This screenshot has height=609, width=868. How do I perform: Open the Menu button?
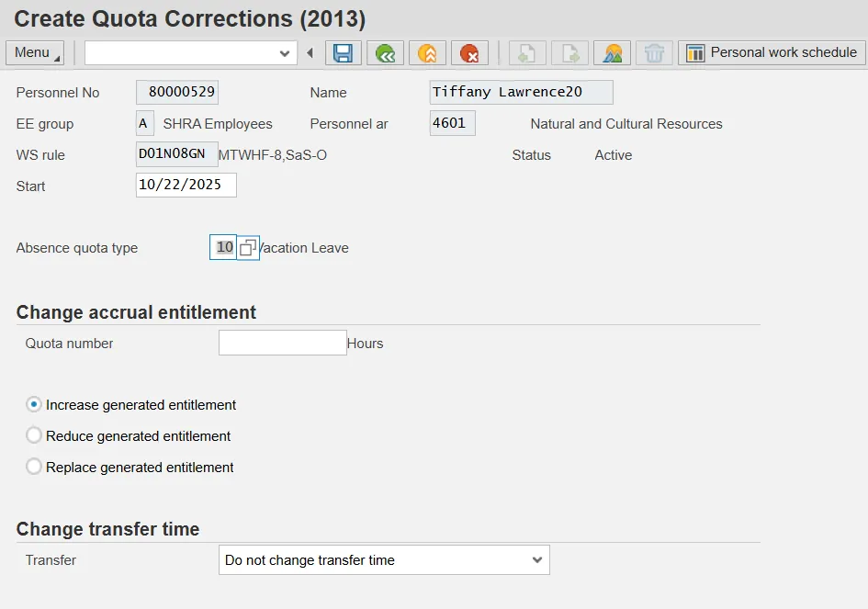click(35, 52)
